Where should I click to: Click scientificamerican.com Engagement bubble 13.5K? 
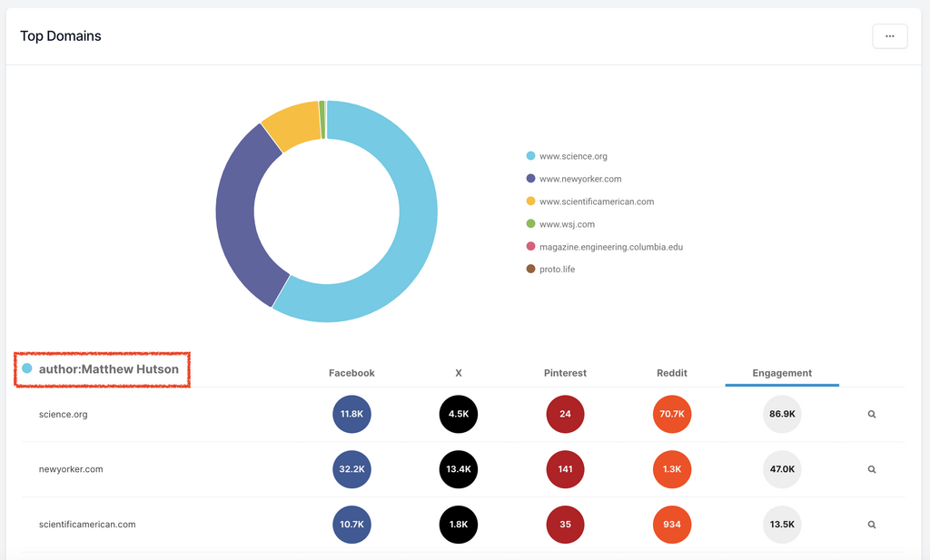click(x=782, y=525)
